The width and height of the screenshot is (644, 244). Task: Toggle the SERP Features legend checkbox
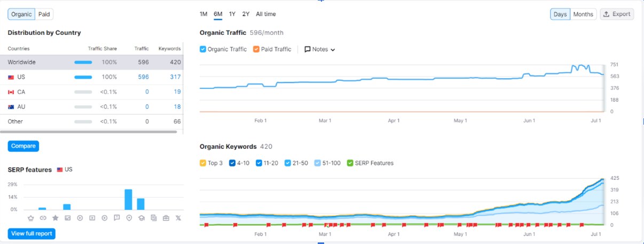[x=350, y=163]
